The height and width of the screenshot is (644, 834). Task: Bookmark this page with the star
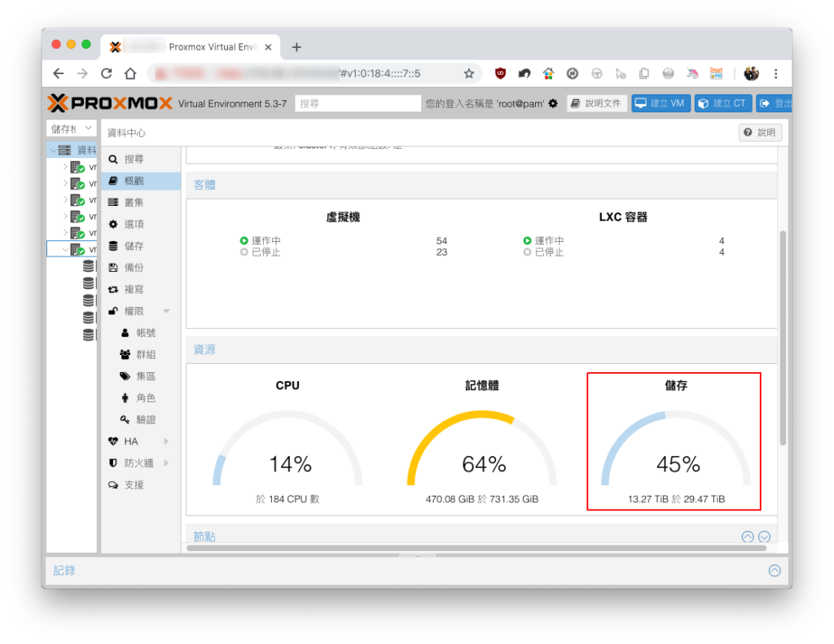(x=468, y=73)
